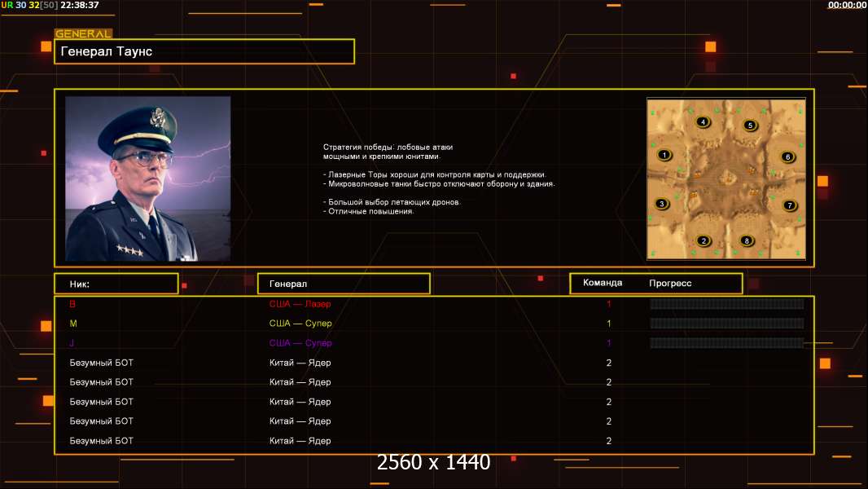Viewport: 868px width, 489px height.
Task: Click США — Лазер general entry
Action: coord(300,303)
